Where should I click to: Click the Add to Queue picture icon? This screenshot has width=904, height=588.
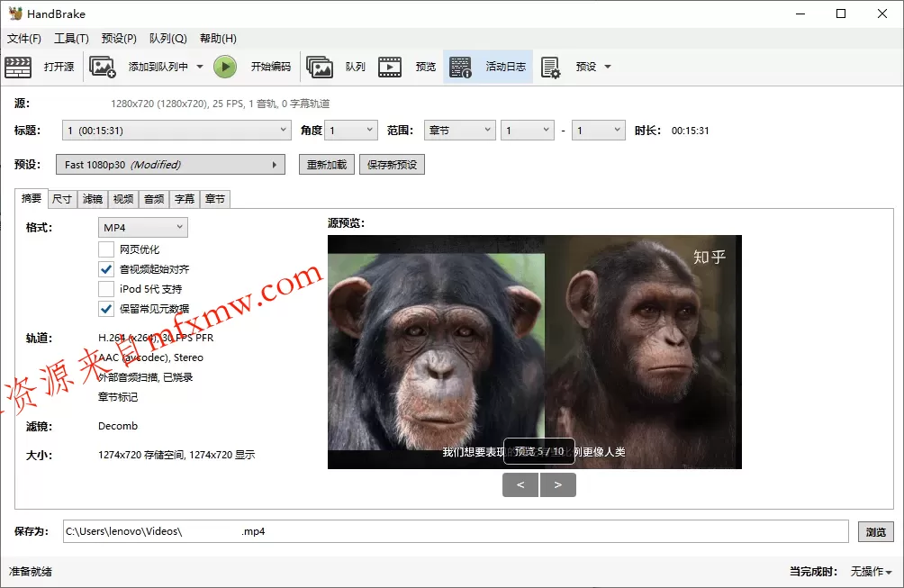coord(103,67)
